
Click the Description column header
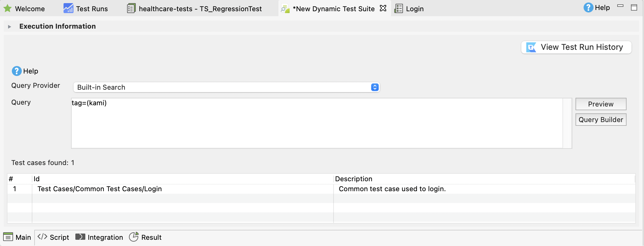(x=354, y=179)
